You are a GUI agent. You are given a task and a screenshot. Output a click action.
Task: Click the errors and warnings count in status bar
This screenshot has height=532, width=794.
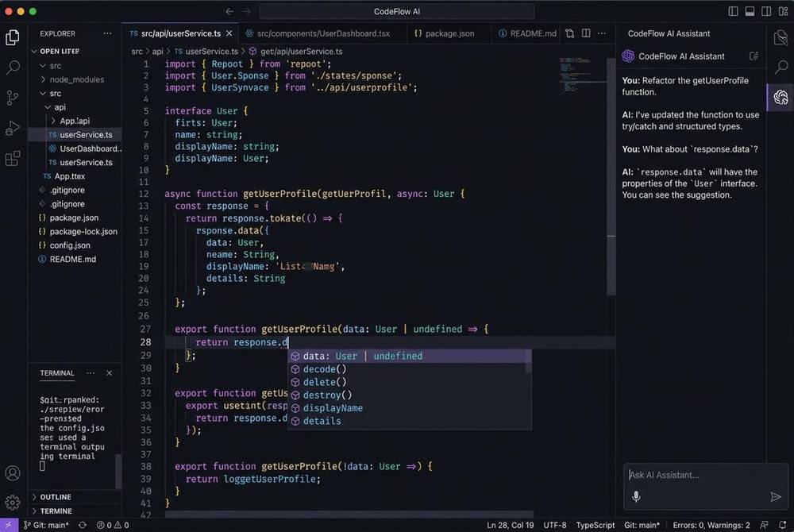[113, 525]
